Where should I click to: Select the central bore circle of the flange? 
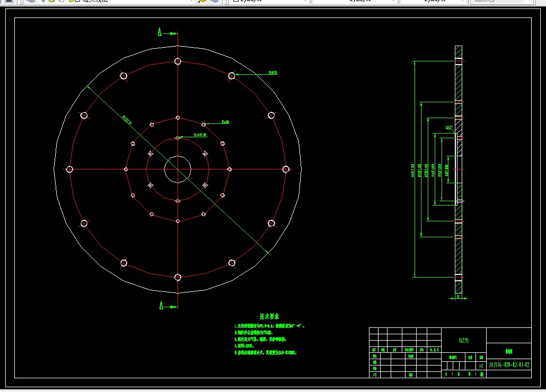click(178, 170)
